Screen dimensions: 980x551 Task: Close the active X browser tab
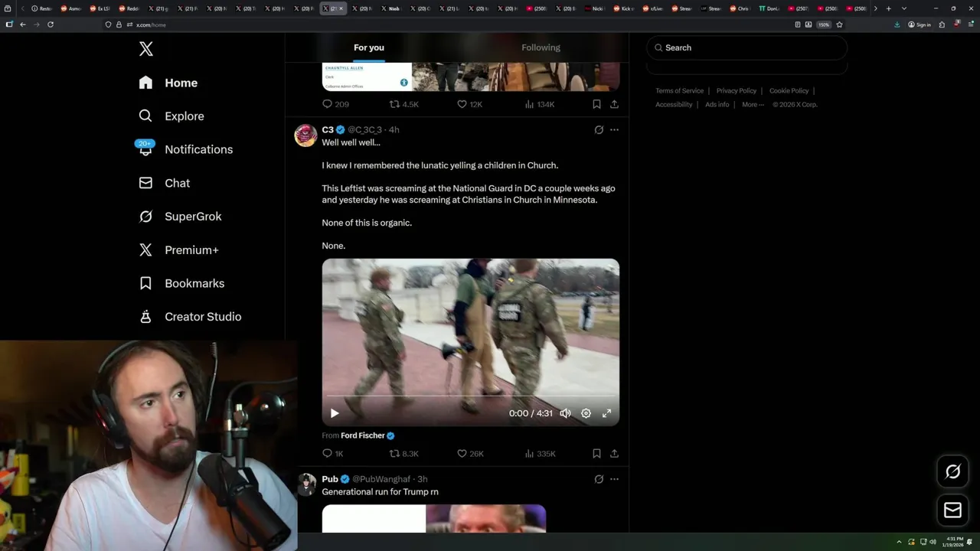click(x=341, y=8)
